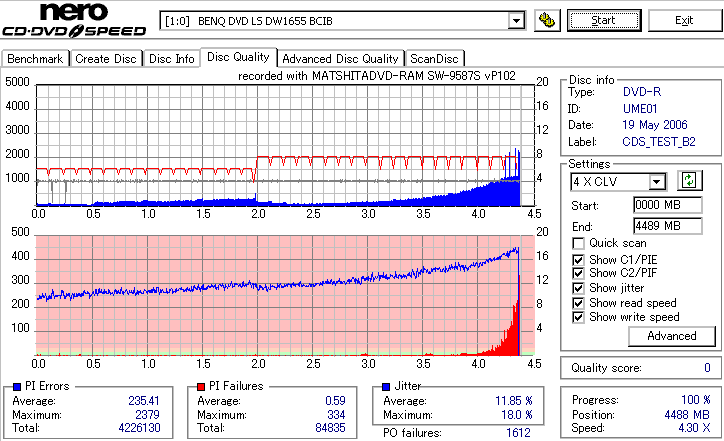Screen dimensions: 724x441
Task: Switch to the ScanDisc tab
Action: pos(434,59)
